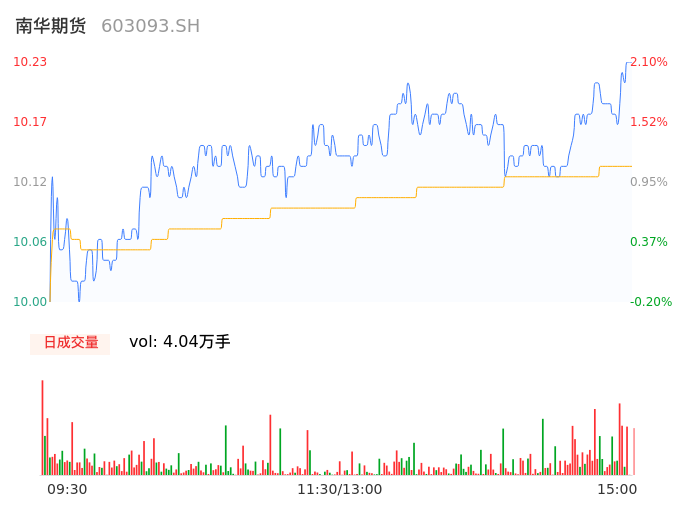Screen dimensions: 686x524
Task: Click the 10.23 top price label
Action: click(x=30, y=62)
